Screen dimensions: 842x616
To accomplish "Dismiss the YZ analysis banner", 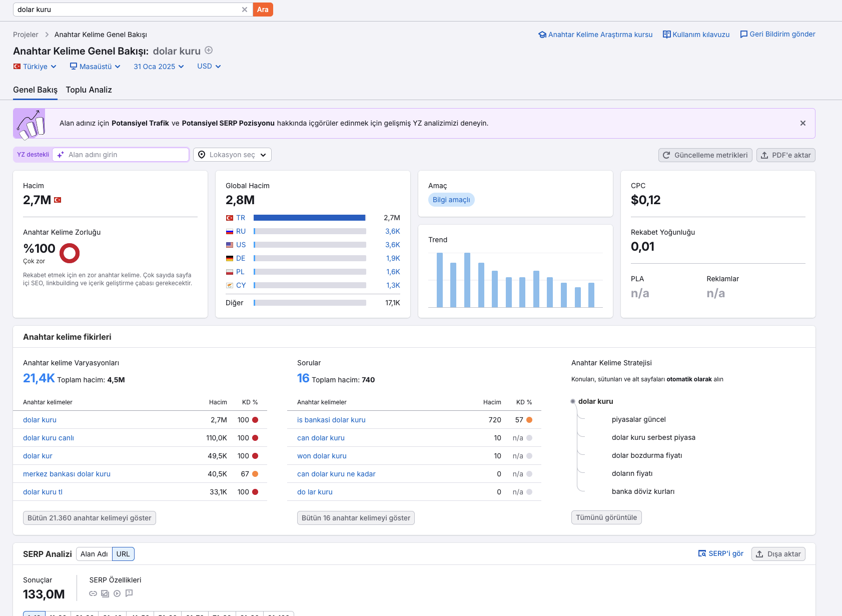I will pyautogui.click(x=802, y=123).
